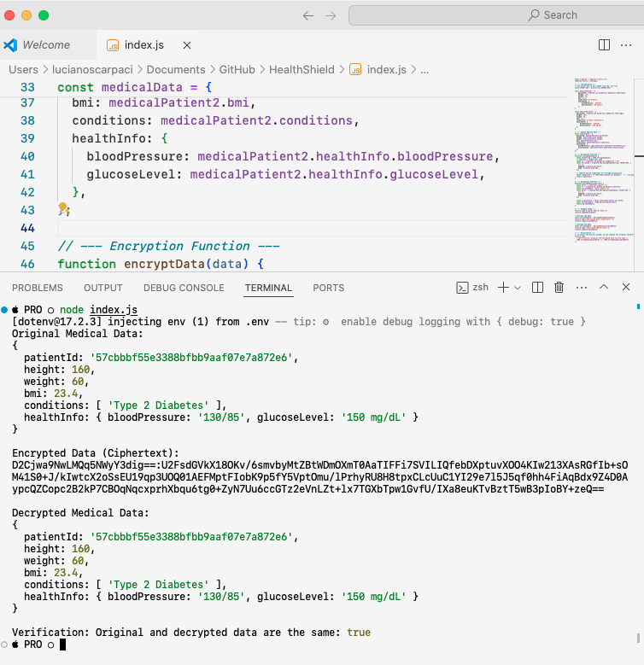The width and height of the screenshot is (644, 665).
Task: Maximize the panel with up chevron
Action: (604, 287)
